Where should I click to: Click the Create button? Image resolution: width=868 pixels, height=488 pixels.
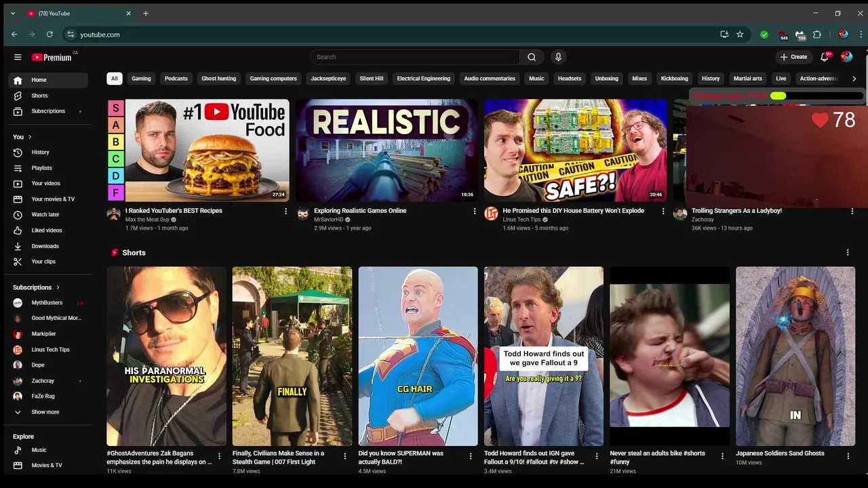pos(794,57)
